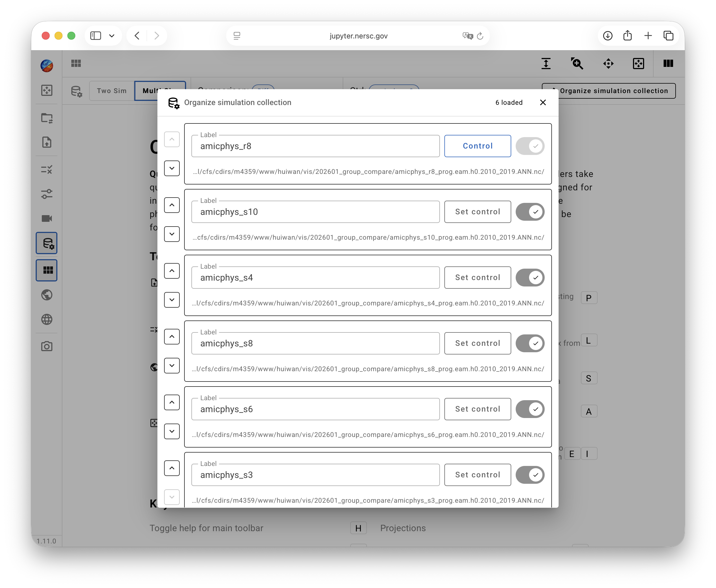Viewport: 716px width, 588px height.
Task: Close the Organize simulation collection dialog
Action: [543, 102]
